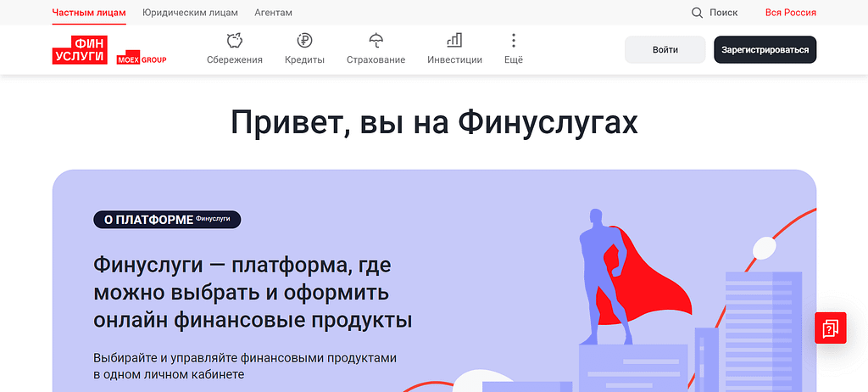Viewport: 868px width, 392px height.
Task: Click the search magnifier icon
Action: (x=697, y=13)
